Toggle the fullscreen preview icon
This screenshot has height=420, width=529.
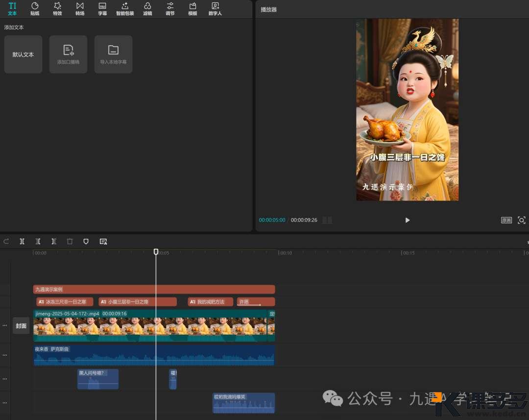pyautogui.click(x=521, y=220)
